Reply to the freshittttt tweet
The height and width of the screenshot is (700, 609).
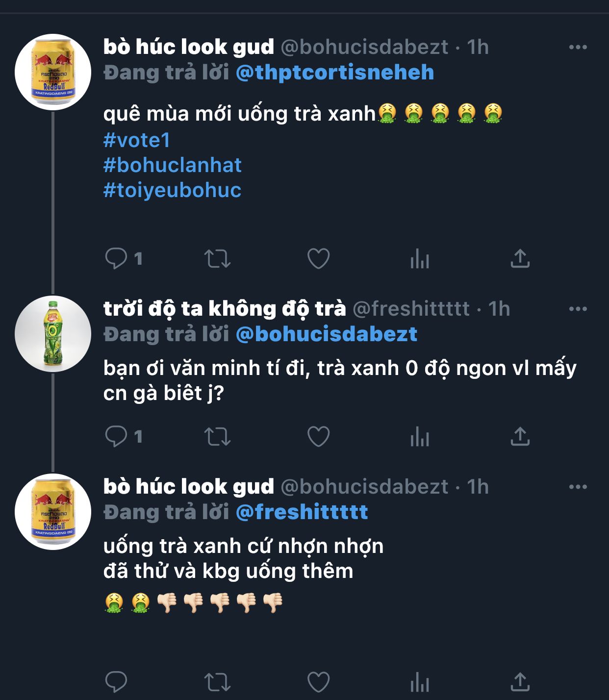pyautogui.click(x=116, y=436)
